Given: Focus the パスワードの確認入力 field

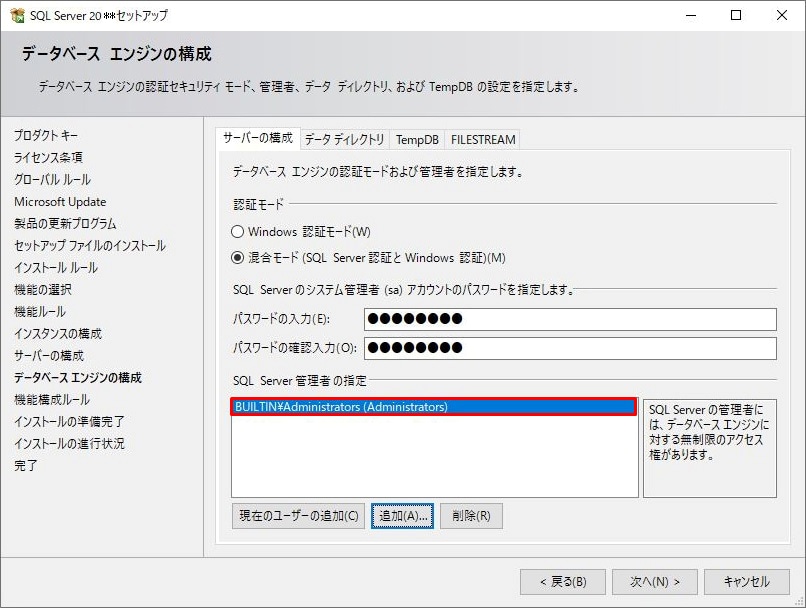Looking at the screenshot, I should (570, 348).
